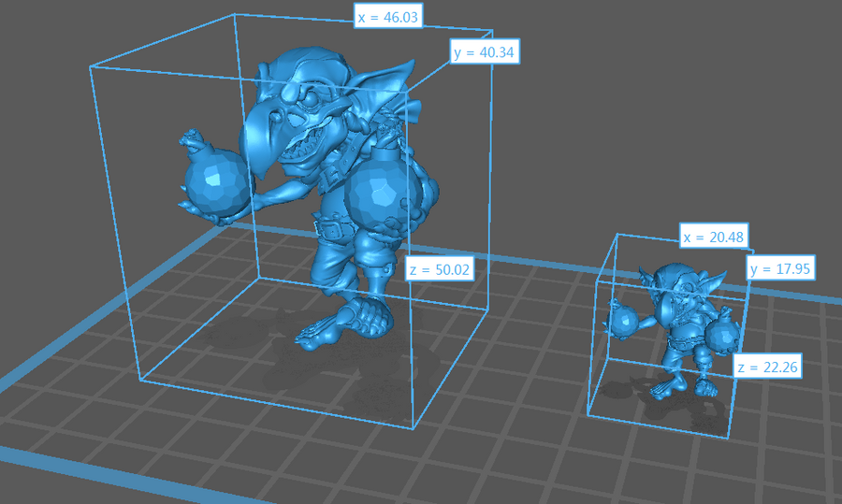Click the small goblin's outstretched-hand bomb
Viewport: 842px width, 504px height.
point(623,323)
